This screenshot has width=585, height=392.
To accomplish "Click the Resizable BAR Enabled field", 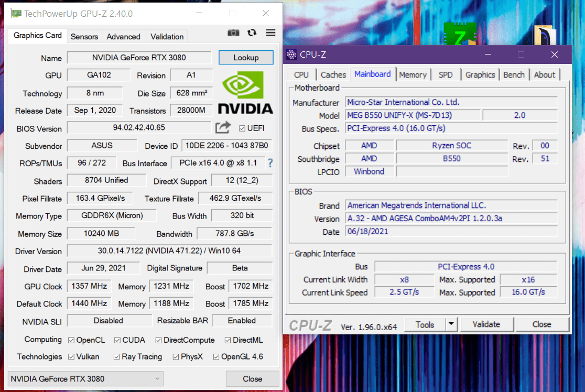I will [x=242, y=320].
